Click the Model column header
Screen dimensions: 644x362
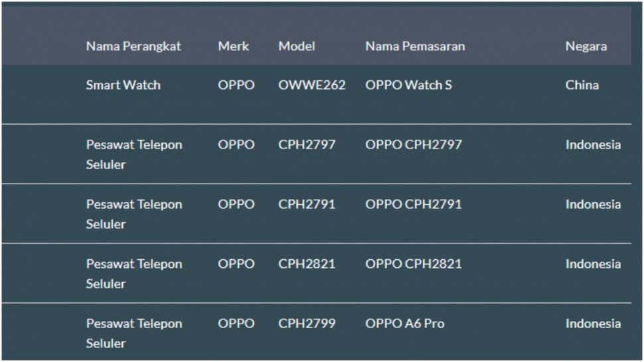click(x=297, y=46)
